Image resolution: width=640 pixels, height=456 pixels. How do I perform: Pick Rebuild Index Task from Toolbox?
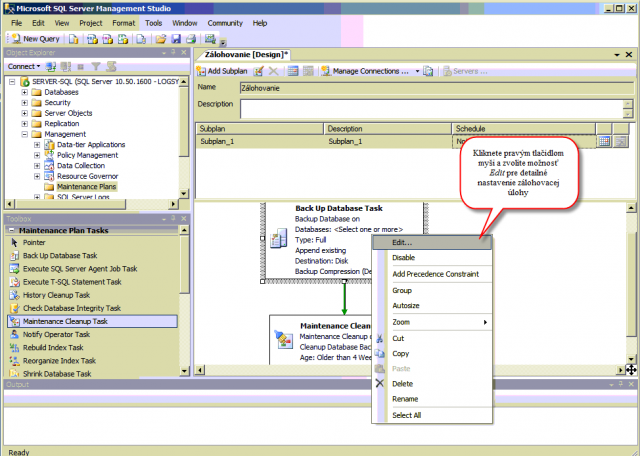tap(93, 347)
